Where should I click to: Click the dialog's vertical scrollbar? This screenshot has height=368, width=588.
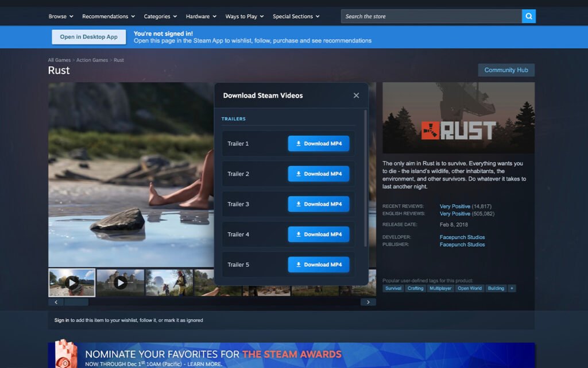point(365,178)
